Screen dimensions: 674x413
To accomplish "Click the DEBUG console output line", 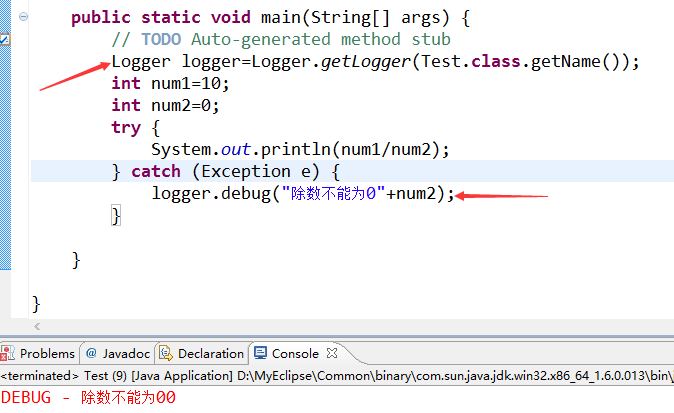I will [x=89, y=398].
